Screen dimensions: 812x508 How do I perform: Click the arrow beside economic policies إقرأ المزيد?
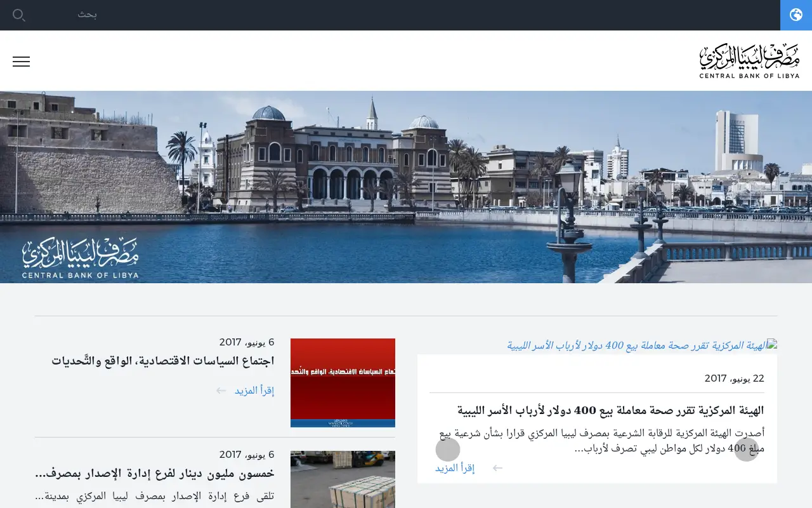(221, 391)
